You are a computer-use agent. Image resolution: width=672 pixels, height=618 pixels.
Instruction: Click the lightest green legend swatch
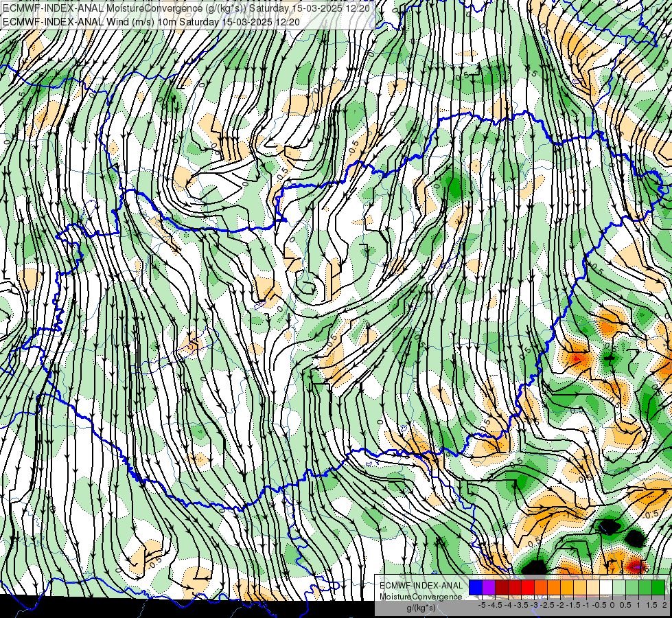point(619,587)
